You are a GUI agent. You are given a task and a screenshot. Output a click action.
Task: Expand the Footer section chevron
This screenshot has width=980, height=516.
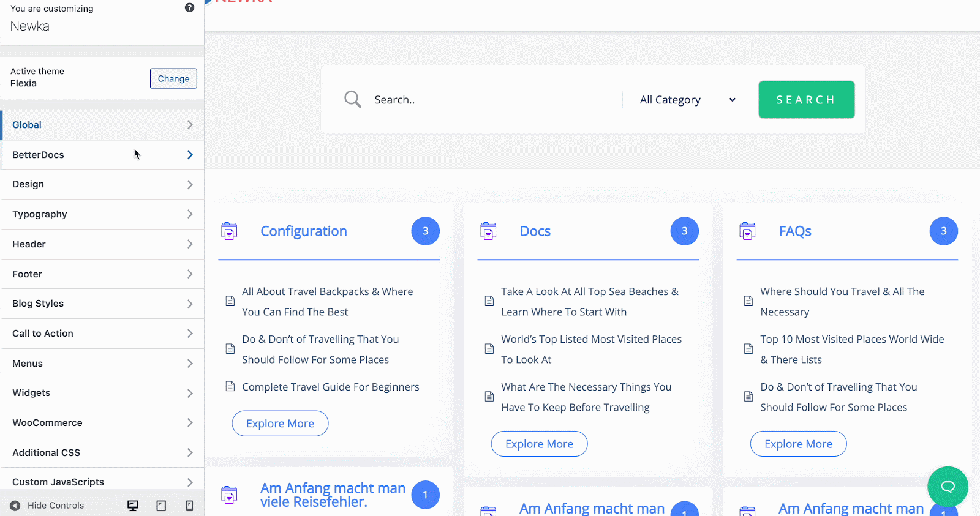(190, 274)
